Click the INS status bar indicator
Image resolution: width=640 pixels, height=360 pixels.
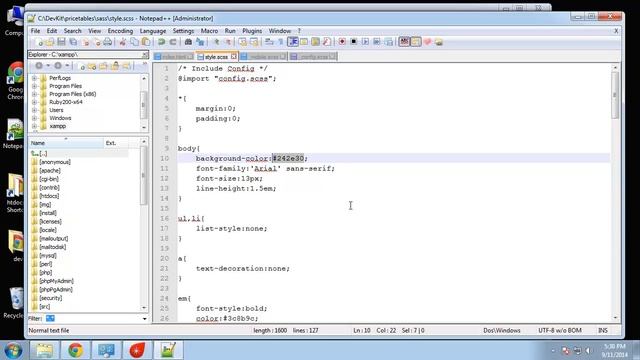tap(603, 331)
